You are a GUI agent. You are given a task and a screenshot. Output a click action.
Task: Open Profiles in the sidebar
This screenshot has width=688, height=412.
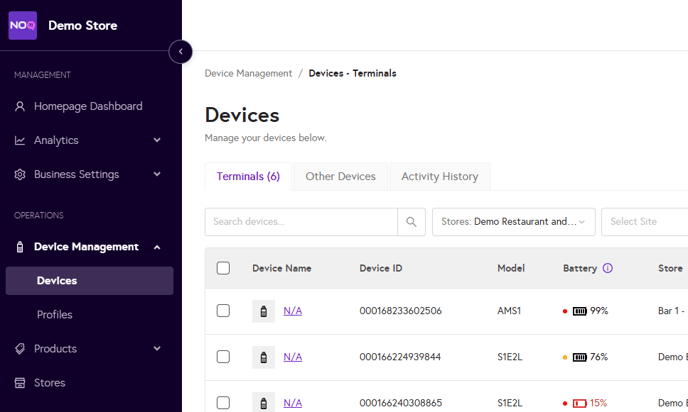coord(55,315)
